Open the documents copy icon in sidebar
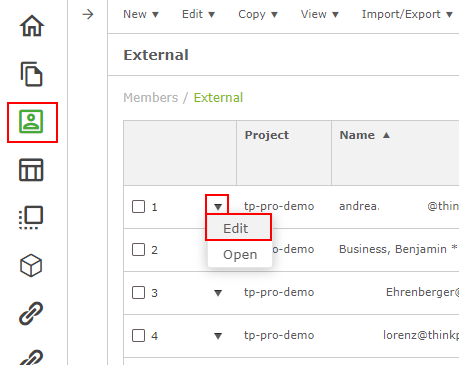 coord(32,74)
